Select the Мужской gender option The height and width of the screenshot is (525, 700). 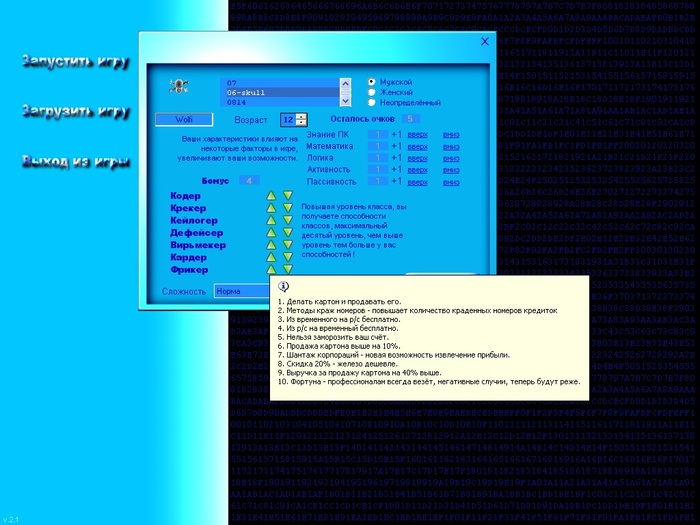pos(373,81)
